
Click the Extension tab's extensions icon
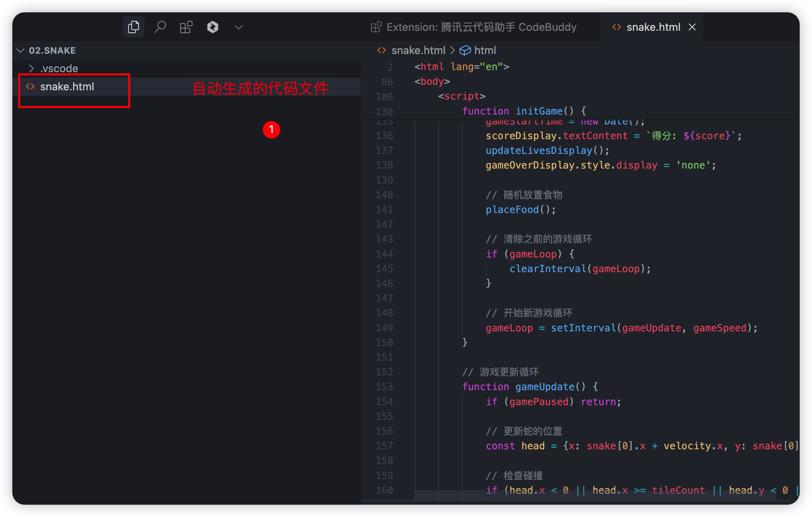[376, 27]
